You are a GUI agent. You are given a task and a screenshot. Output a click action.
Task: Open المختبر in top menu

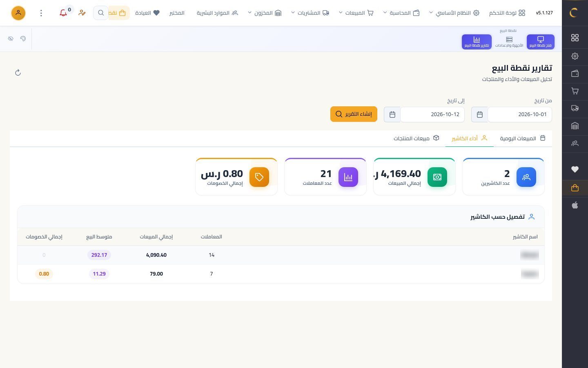pyautogui.click(x=177, y=13)
